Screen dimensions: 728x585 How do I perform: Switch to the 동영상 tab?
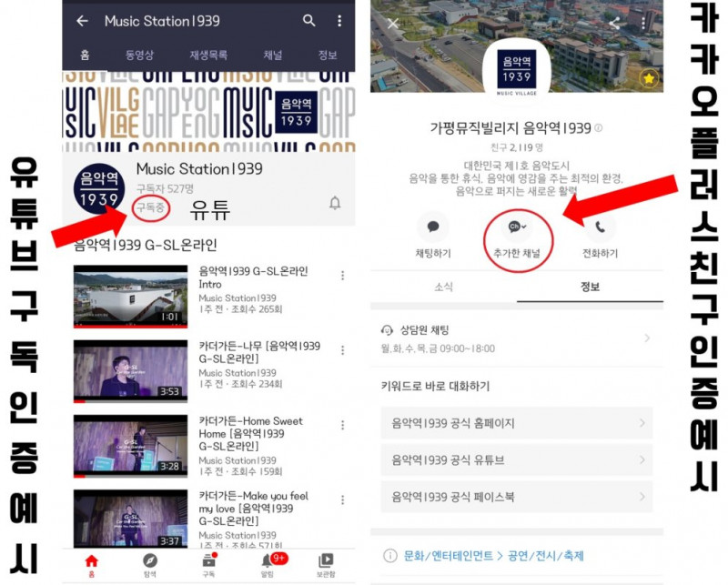tap(139, 55)
